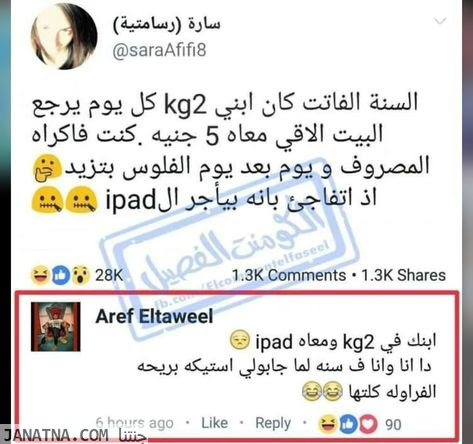
Task: Open the 28K reactions count
Action: (x=109, y=275)
